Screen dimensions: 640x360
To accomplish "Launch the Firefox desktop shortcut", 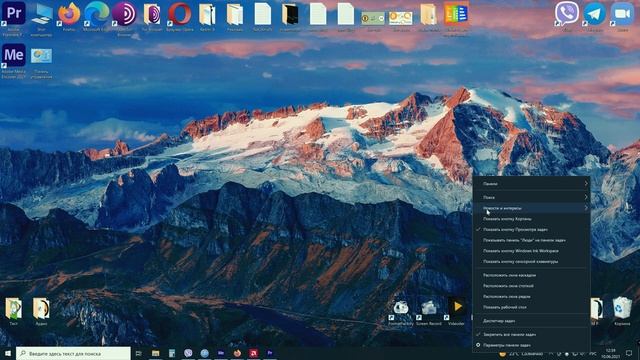I will [x=69, y=16].
